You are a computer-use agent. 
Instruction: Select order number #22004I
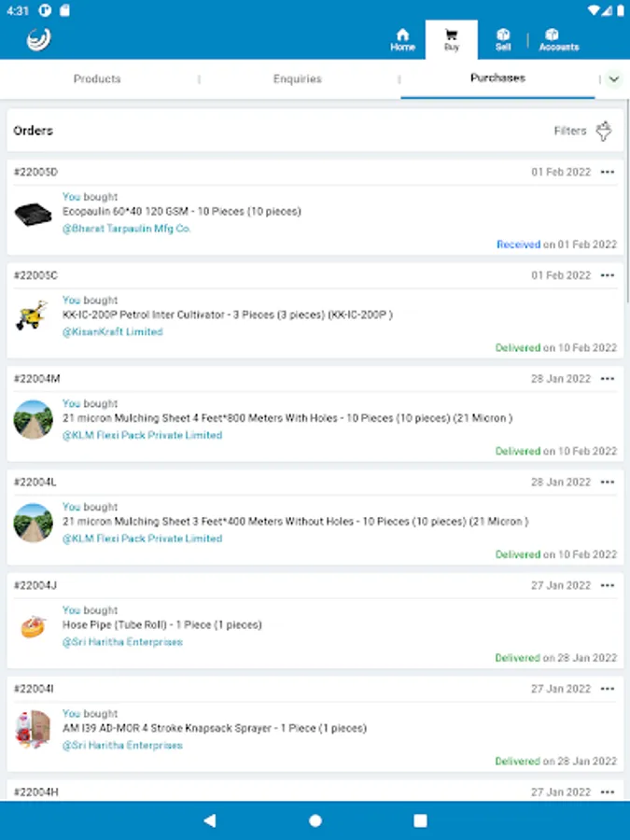34,689
